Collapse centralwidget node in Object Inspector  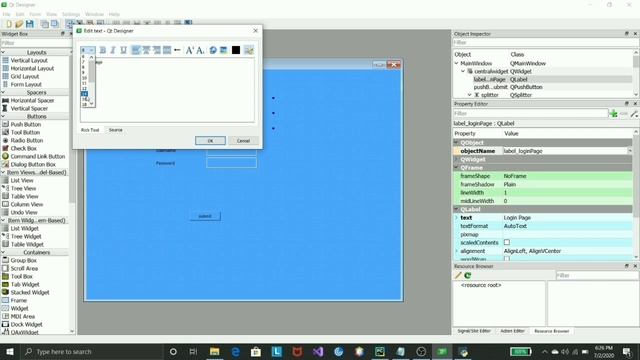coord(463,71)
